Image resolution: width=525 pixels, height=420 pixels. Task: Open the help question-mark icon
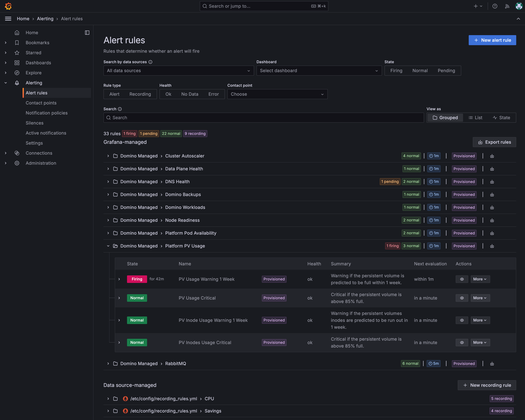(495, 6)
